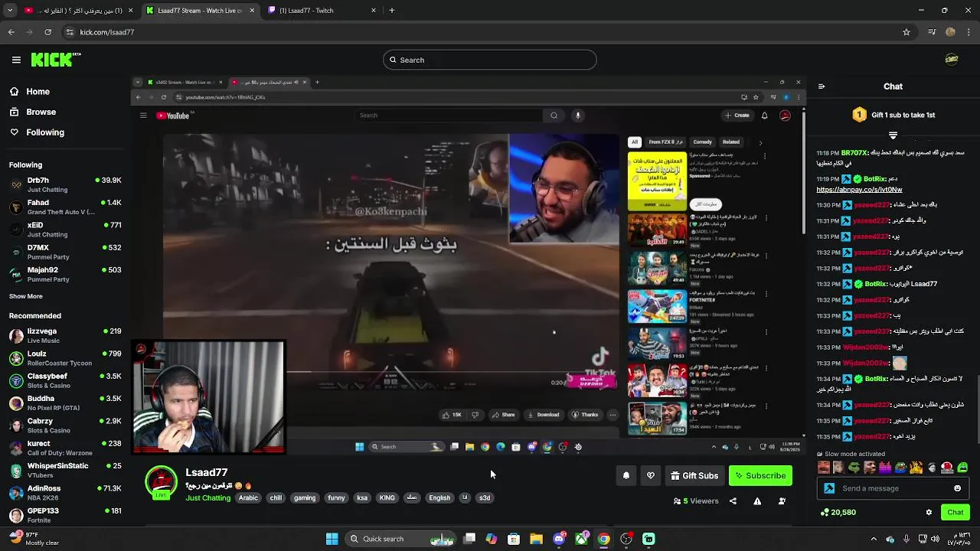
Task: Open Browse in Kick sidebar
Action: click(32, 112)
